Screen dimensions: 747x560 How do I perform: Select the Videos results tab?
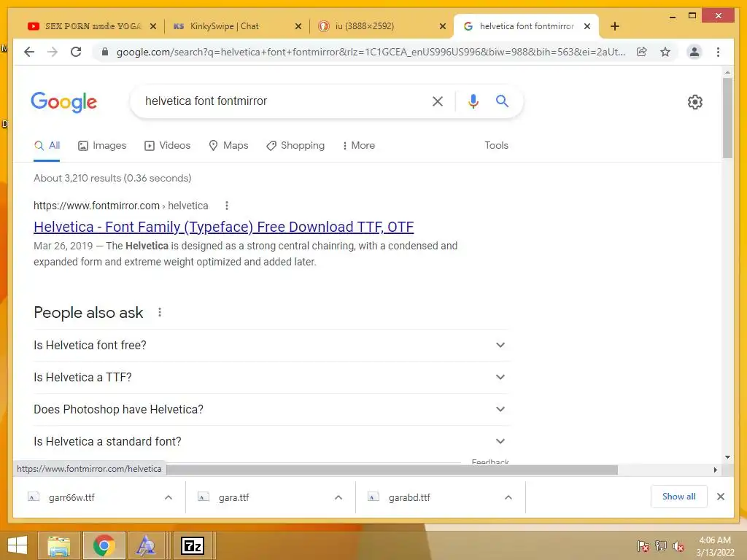(167, 146)
